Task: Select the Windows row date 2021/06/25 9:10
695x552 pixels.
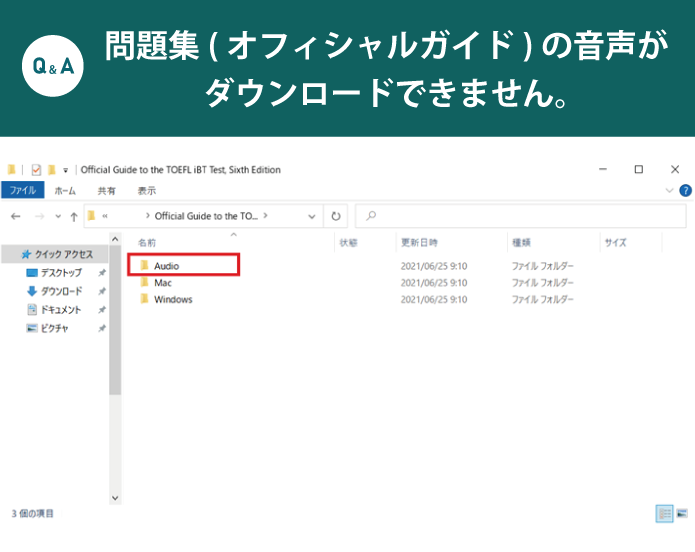Action: [434, 300]
